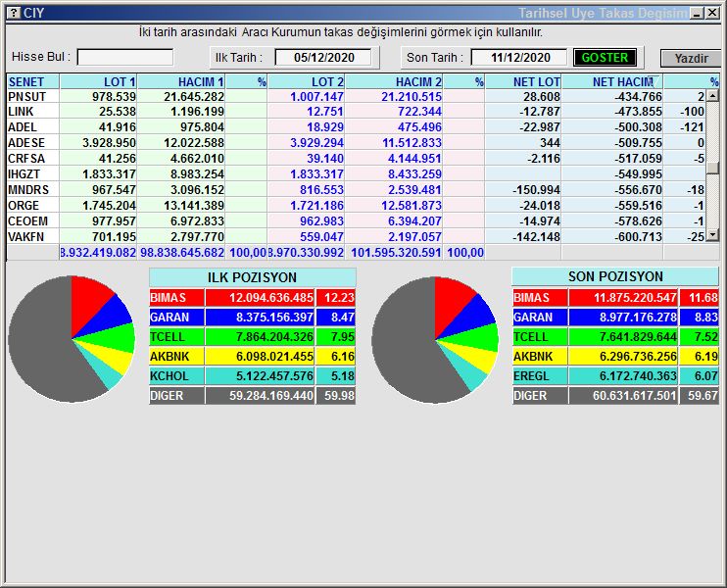Viewport: 727px width, 588px height.
Task: Select the MNDRS row
Action: pos(357,190)
